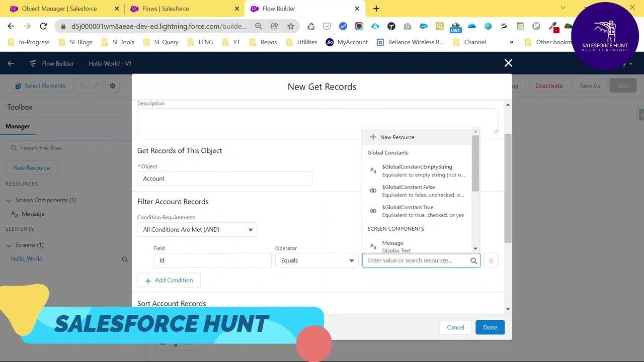Go back using Flow Builder back arrow
The height and width of the screenshot is (362, 644).
click(11, 63)
